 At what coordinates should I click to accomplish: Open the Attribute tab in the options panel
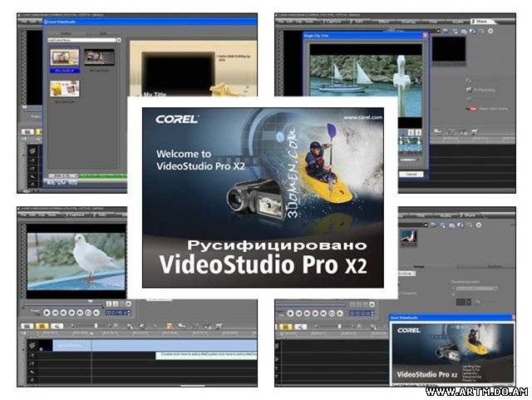494,267
